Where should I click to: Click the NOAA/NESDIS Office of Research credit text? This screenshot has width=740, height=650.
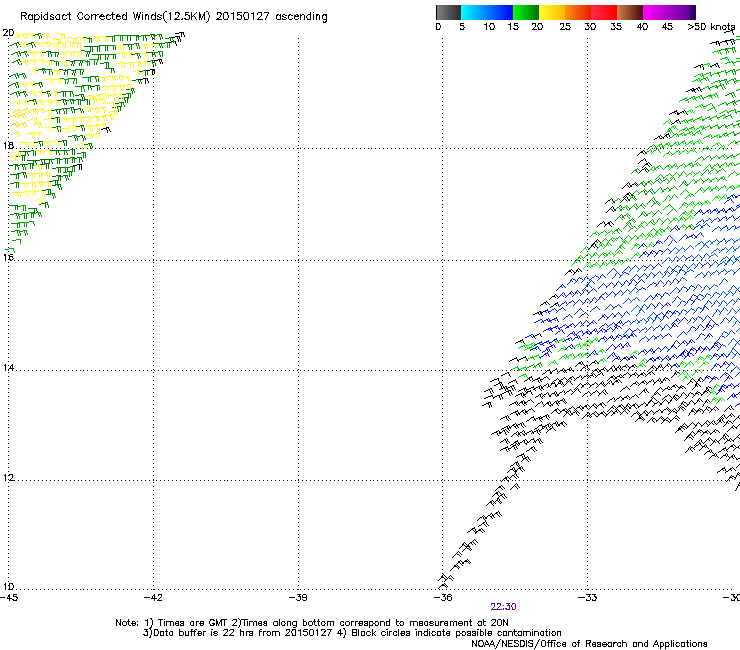(x=589, y=644)
